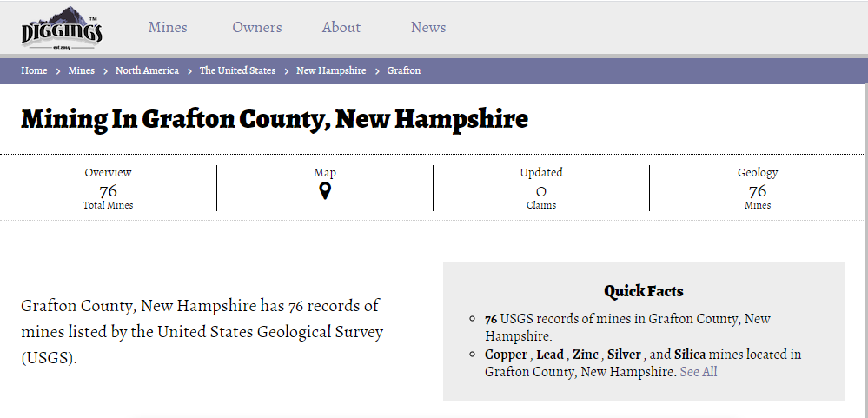This screenshot has width=868, height=418.
Task: Open the Mines navigation menu
Action: [168, 27]
